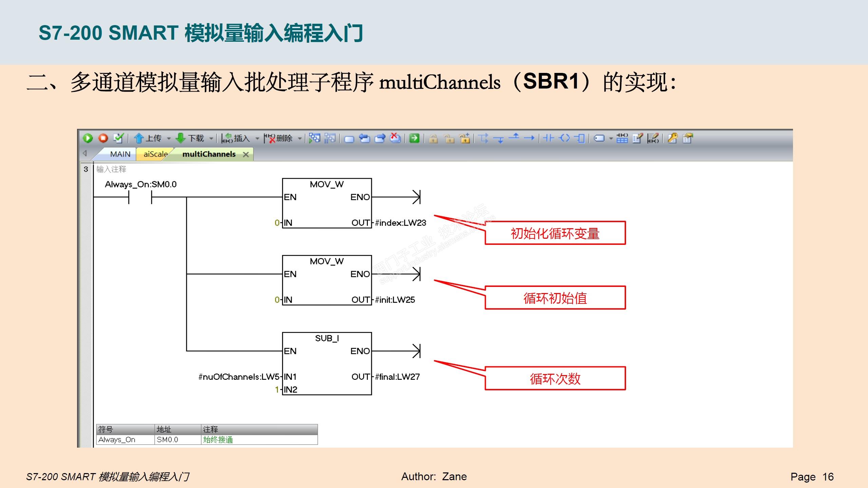Viewport: 868px width, 488px height.
Task: Toggle the symbol information table icon
Action: (x=622, y=138)
